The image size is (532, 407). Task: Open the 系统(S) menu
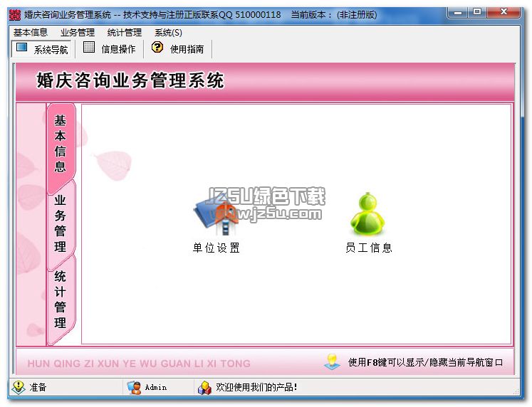tap(168, 33)
